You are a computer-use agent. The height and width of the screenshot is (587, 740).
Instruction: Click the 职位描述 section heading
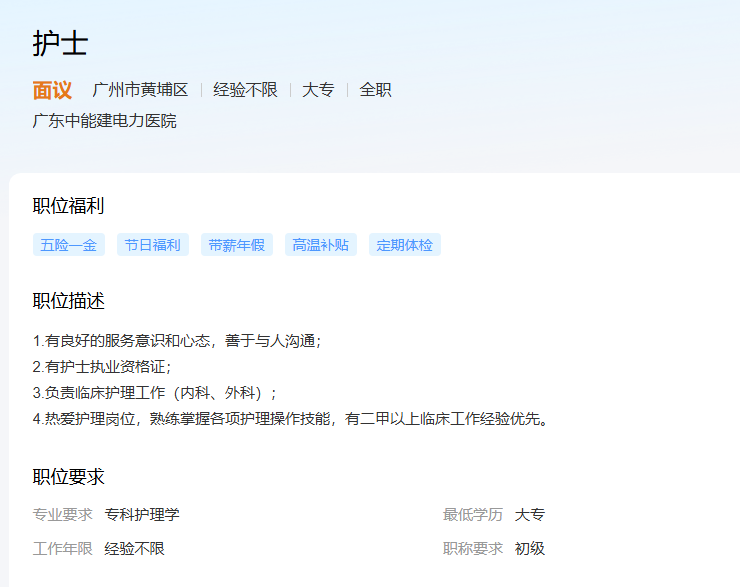pyautogui.click(x=68, y=301)
